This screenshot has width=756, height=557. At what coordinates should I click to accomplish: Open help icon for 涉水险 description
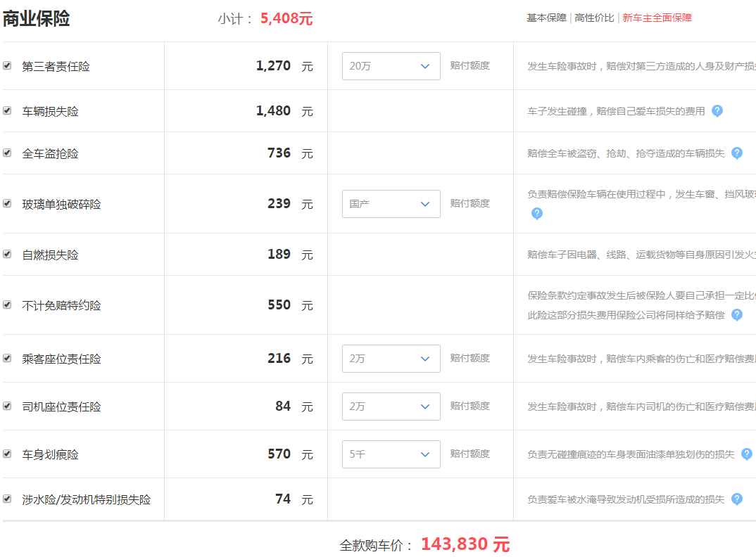point(737,499)
